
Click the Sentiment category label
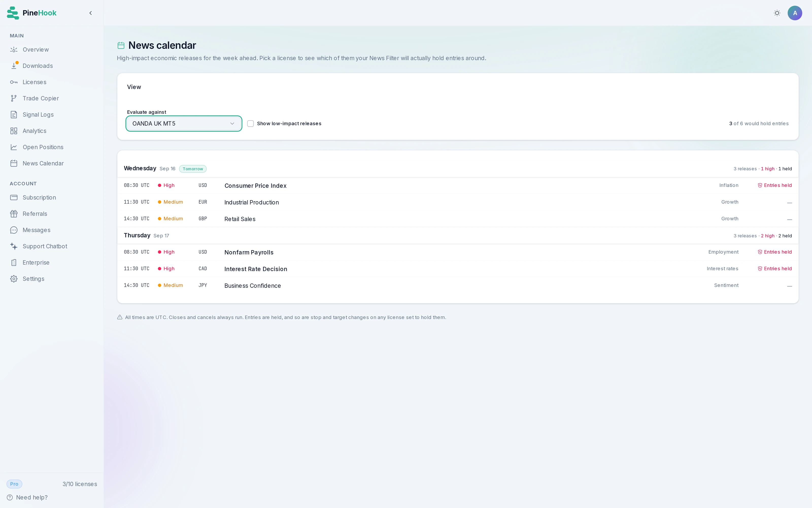coord(726,285)
